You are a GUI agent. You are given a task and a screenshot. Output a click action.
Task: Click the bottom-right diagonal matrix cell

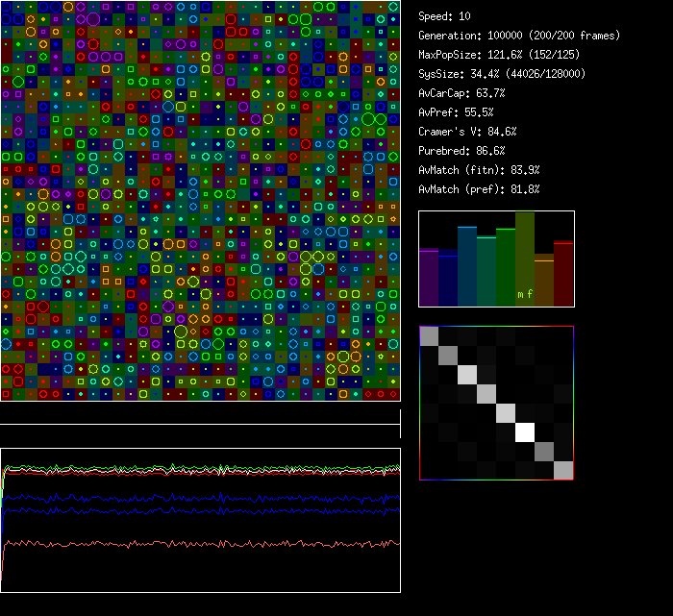coord(563,470)
